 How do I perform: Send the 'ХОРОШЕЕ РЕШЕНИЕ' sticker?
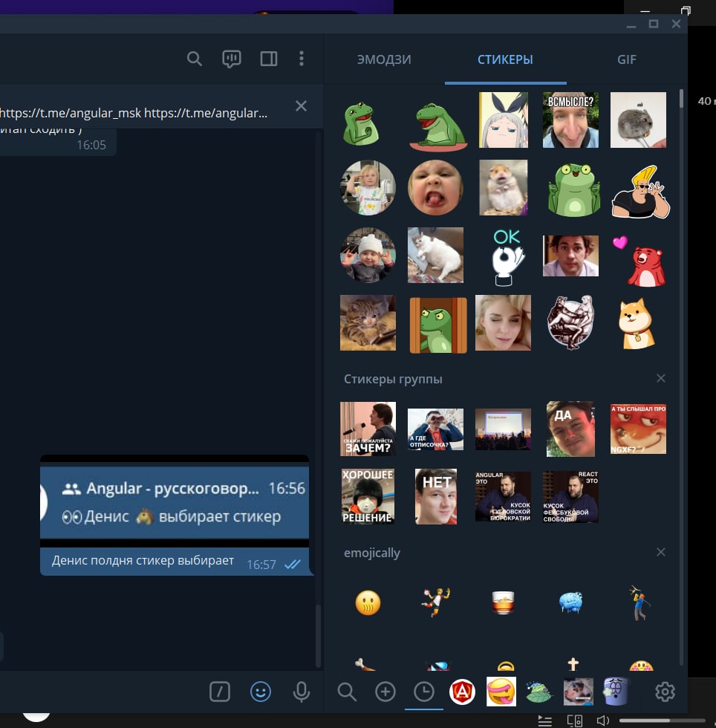[x=368, y=496]
